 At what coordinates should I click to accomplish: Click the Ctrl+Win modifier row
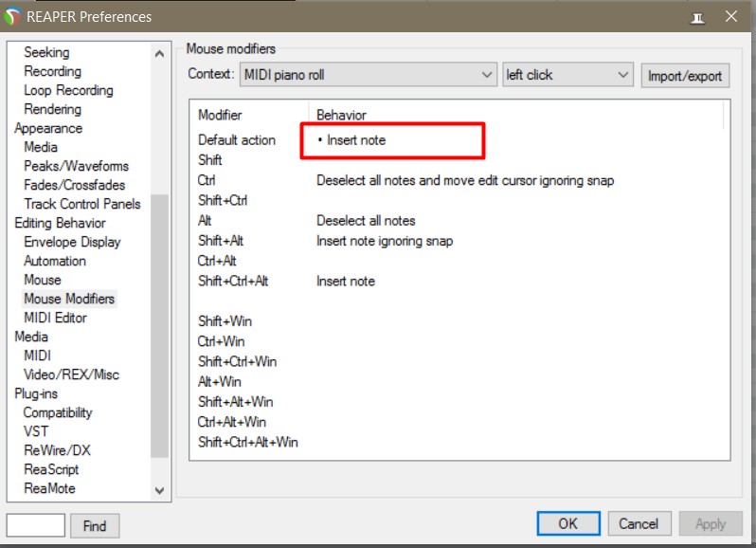(x=221, y=341)
